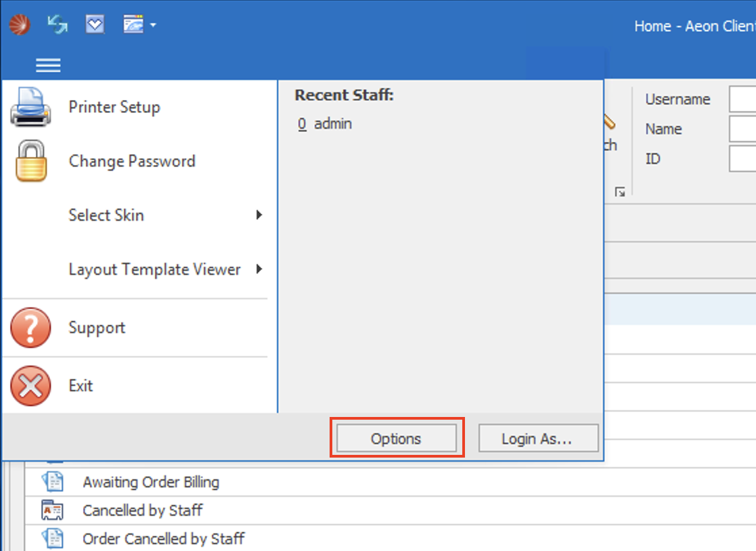Select the Layout Template Viewer menu entry
756x551 pixels.
tap(154, 269)
